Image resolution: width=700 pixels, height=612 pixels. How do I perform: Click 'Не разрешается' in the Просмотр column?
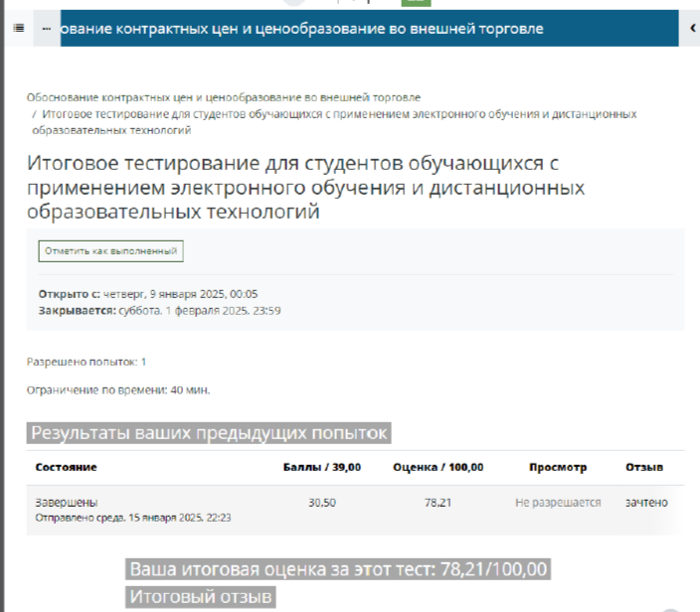coord(558,503)
